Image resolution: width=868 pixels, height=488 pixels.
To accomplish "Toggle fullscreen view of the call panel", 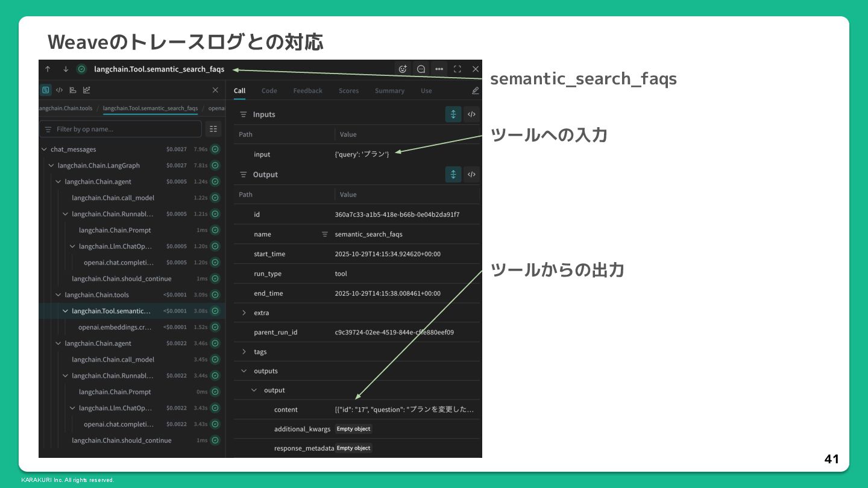I will click(458, 69).
